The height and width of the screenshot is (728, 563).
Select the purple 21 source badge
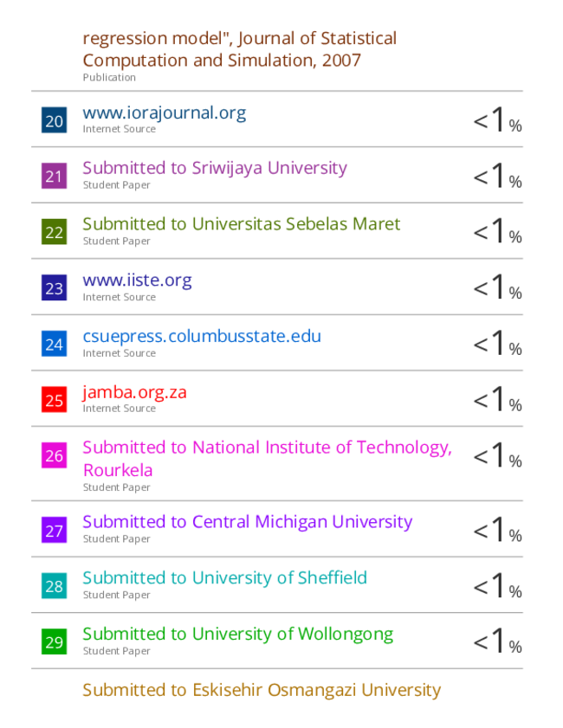point(54,176)
